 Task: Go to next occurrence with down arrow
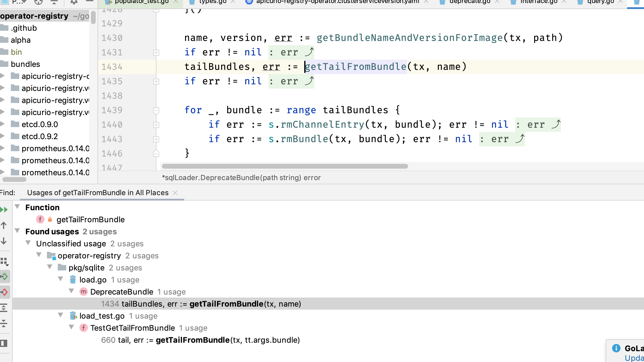[4, 241]
